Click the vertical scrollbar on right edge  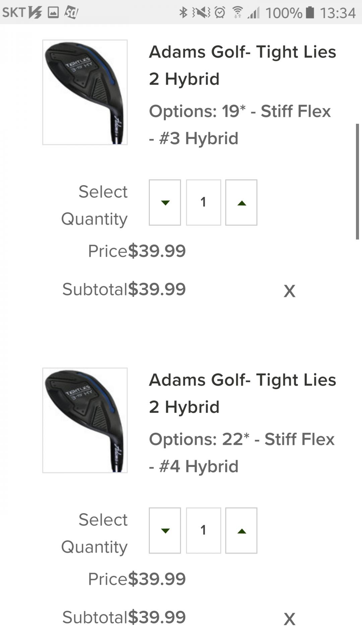click(x=357, y=181)
